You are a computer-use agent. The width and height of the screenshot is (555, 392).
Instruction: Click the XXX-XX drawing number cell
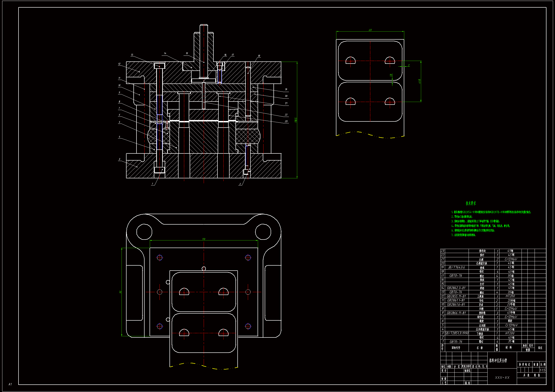click(x=502, y=378)
